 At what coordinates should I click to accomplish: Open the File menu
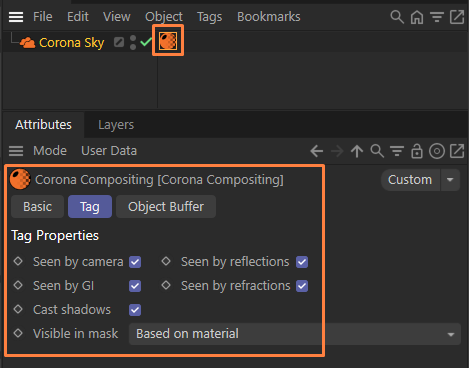[43, 17]
